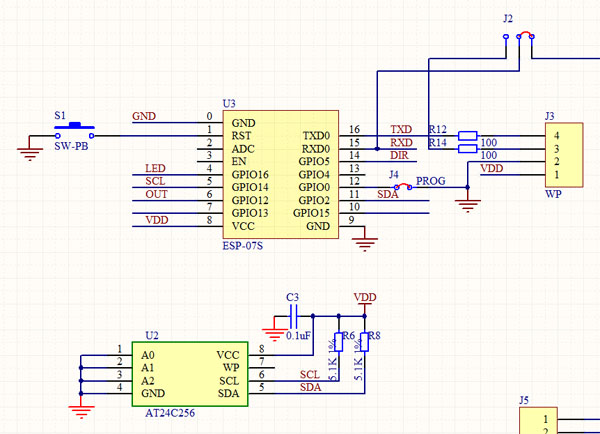Click the DIR net label

point(399,155)
